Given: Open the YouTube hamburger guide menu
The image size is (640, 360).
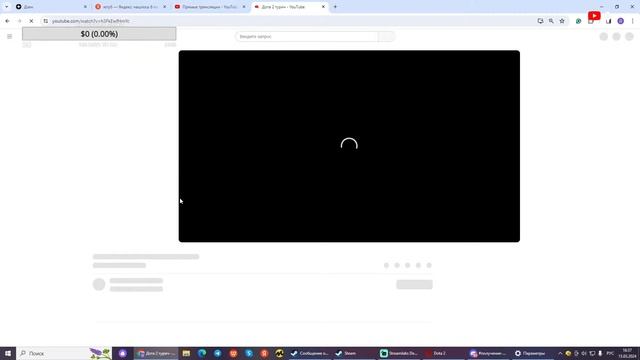Looking at the screenshot, I should point(9,36).
